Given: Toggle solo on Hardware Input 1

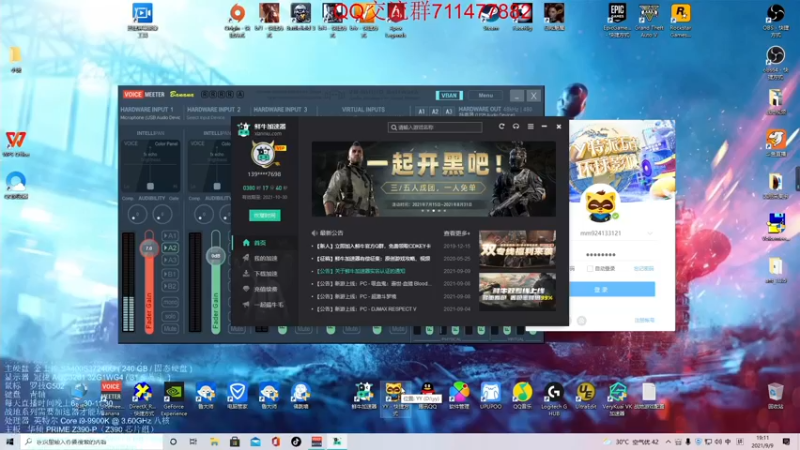Looking at the screenshot, I should [x=170, y=316].
